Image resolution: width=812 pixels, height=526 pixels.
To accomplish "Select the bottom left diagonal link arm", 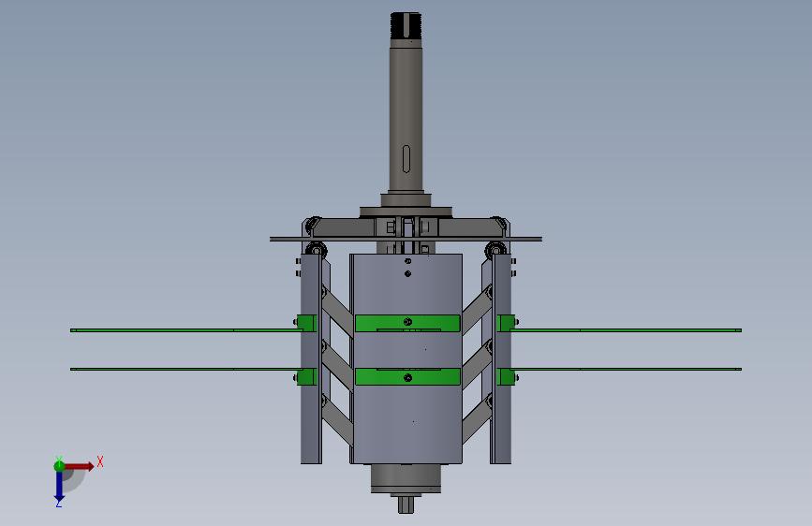I will [337, 420].
